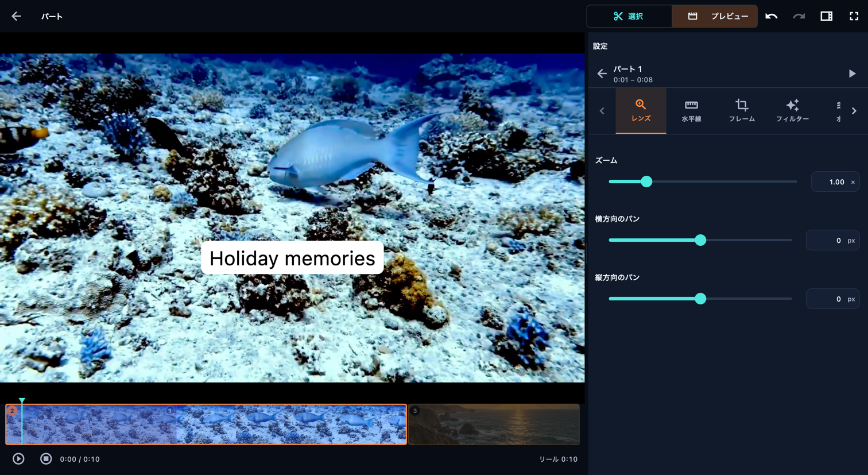
Task: Stop playback with the stop button
Action: (46, 459)
